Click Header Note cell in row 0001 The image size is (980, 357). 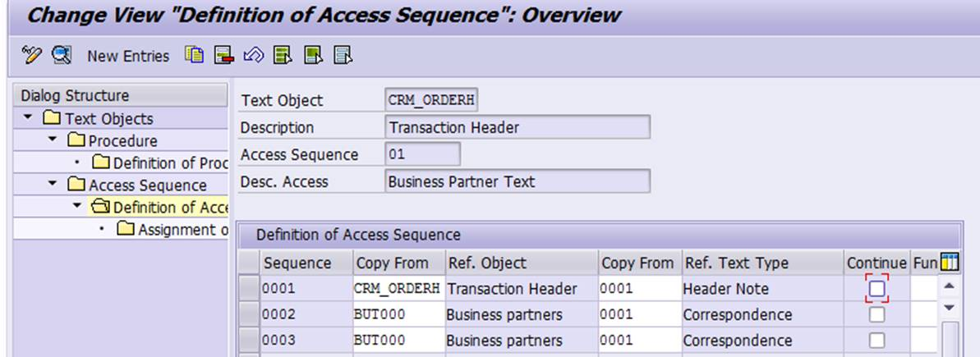[764, 288]
